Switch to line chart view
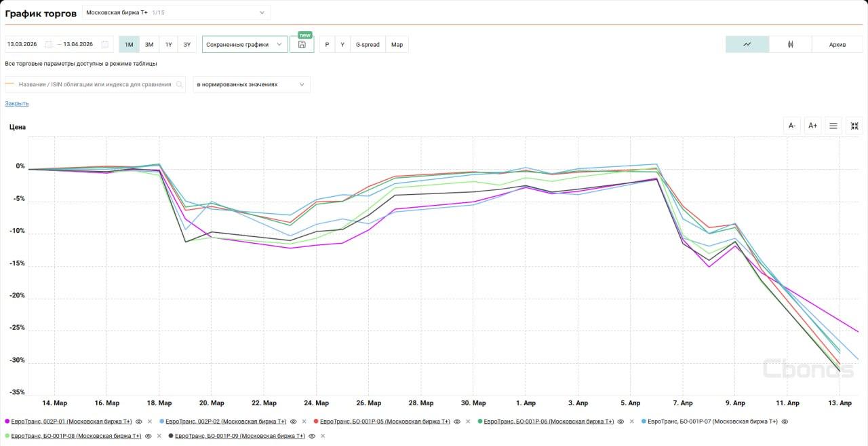This screenshot has height=446, width=868. tap(747, 45)
